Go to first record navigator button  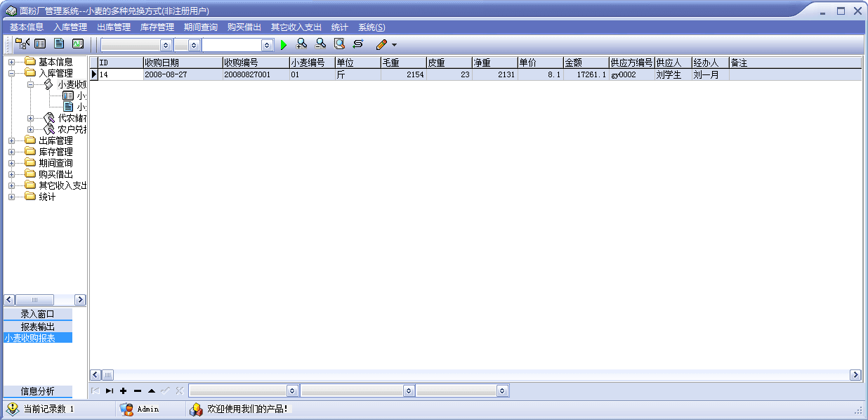pos(96,391)
